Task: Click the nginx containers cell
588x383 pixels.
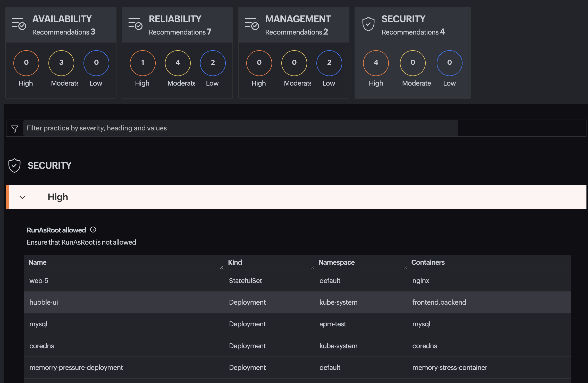Action: pos(421,281)
